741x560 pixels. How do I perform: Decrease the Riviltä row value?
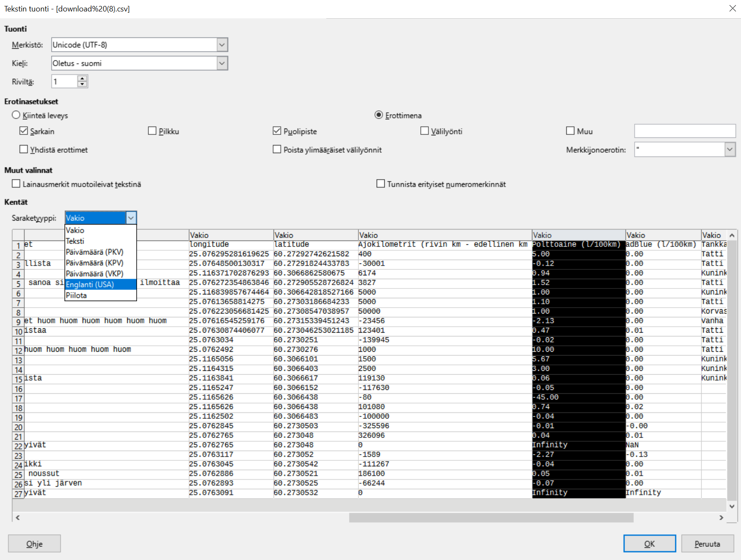pyautogui.click(x=83, y=84)
